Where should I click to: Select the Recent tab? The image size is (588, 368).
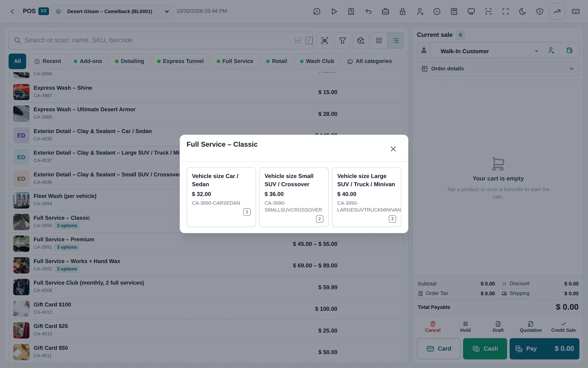(x=47, y=61)
